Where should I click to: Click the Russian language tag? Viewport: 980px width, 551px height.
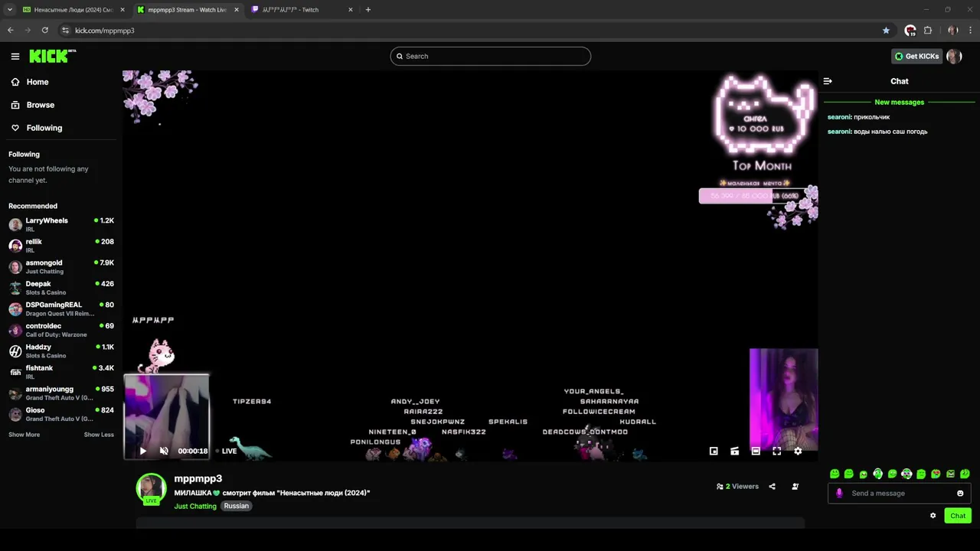(236, 506)
